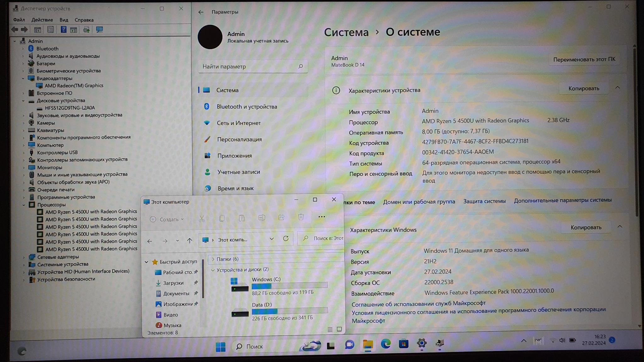644x362 pixels.
Task: Open the Action menu in Device Manager
Action: tap(42, 20)
